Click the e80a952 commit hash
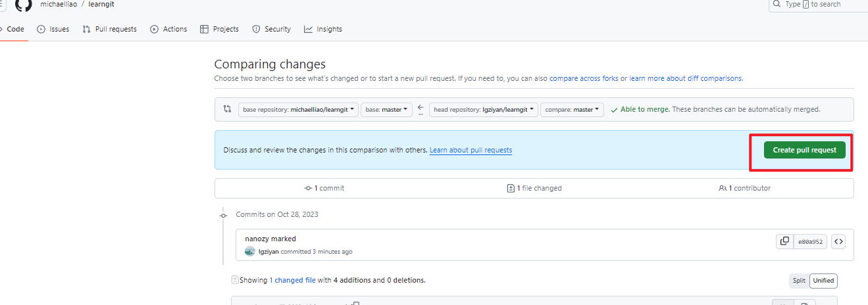868x305 pixels. click(810, 241)
